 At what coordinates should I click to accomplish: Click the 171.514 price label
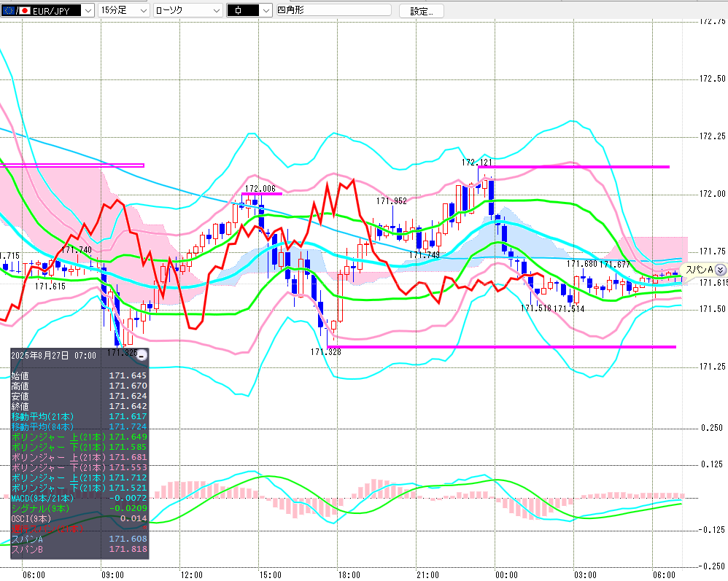(x=569, y=308)
